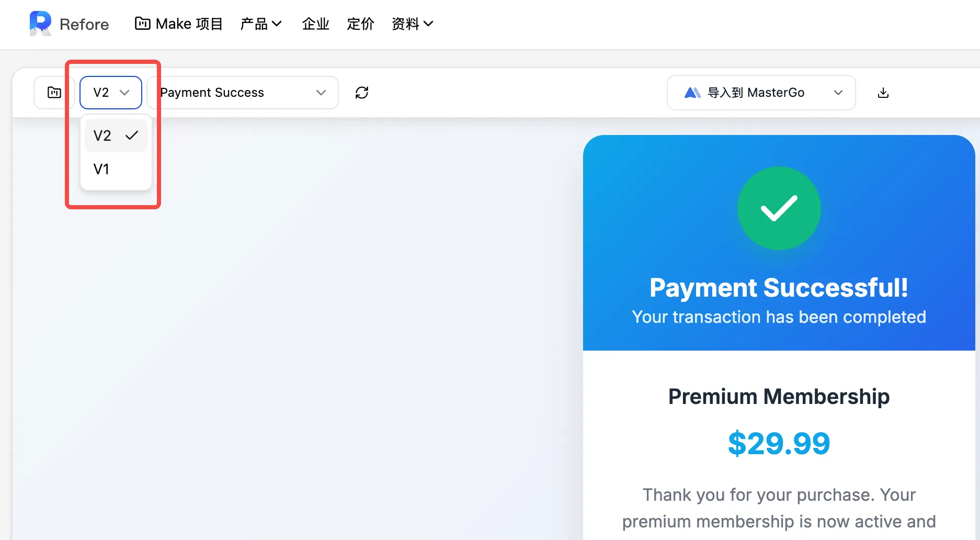980x540 pixels.
Task: Open the 资料 menu
Action: 413,24
